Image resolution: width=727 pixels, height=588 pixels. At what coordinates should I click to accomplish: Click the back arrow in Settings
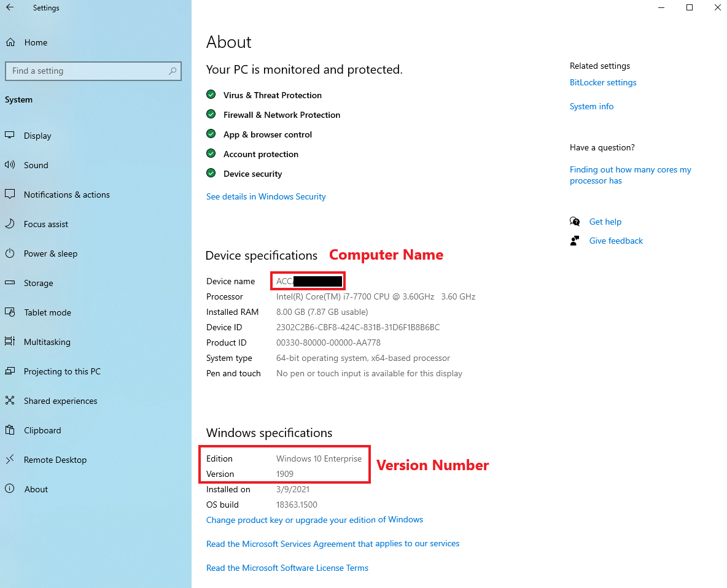click(10, 7)
